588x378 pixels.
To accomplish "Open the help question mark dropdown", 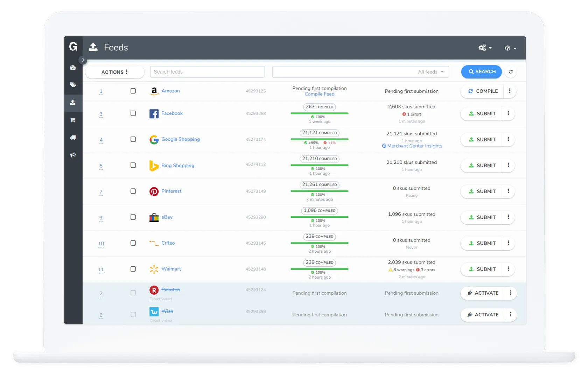I will click(511, 48).
